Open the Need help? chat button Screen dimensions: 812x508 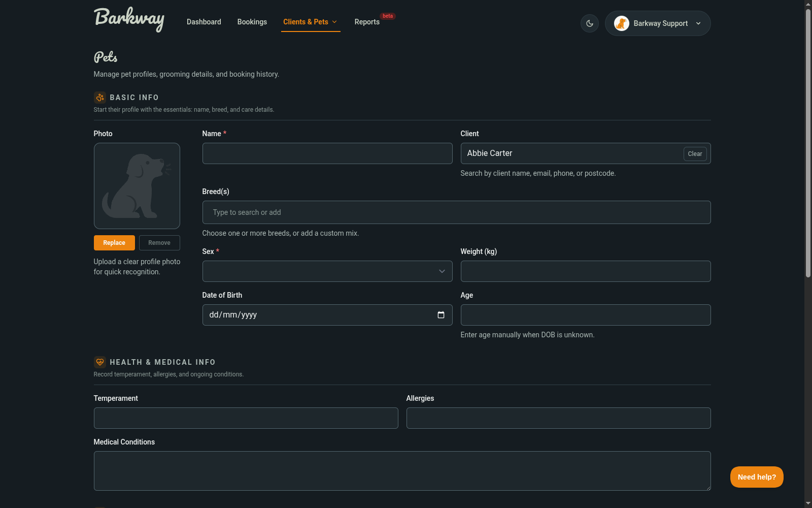[757, 477]
